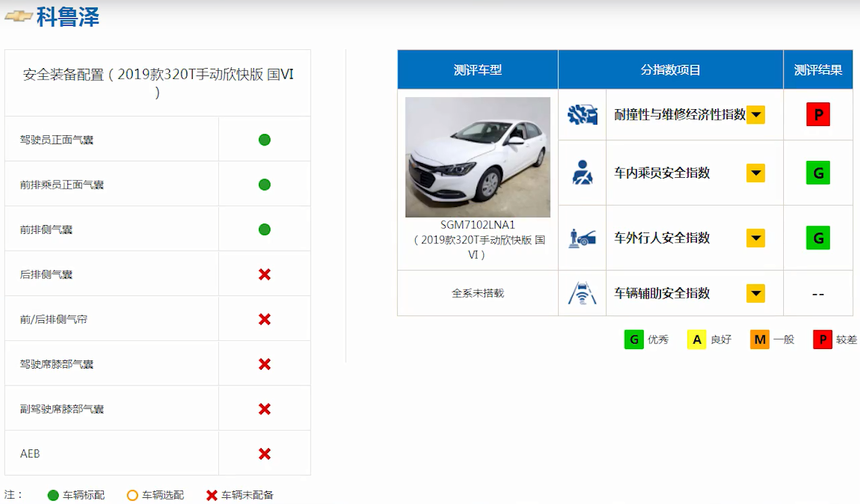Click the Chevrolet logo beside 科鲁泽
860x504 pixels.
[x=18, y=17]
